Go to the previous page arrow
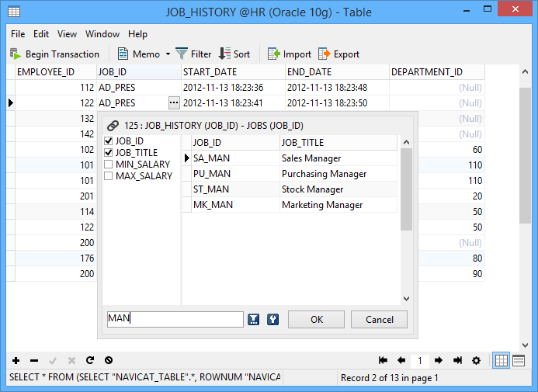The width and height of the screenshot is (538, 392). pyautogui.click(x=401, y=360)
